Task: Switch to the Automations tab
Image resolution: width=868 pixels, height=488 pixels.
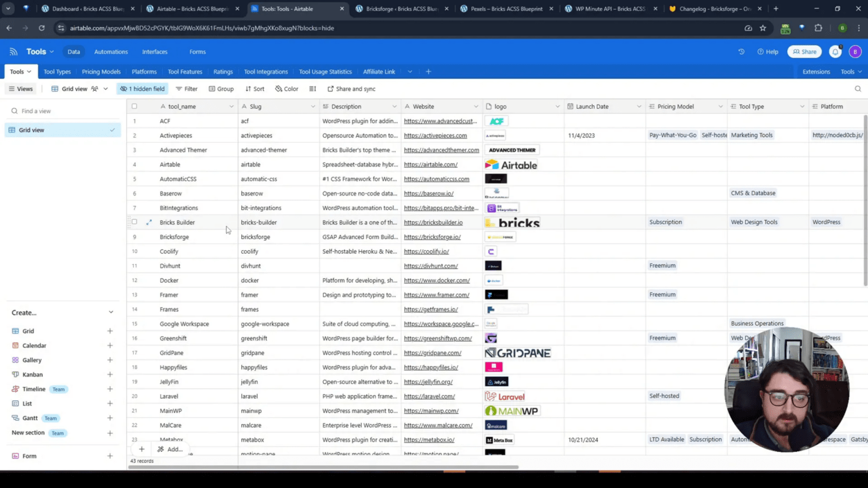Action: coord(111,51)
